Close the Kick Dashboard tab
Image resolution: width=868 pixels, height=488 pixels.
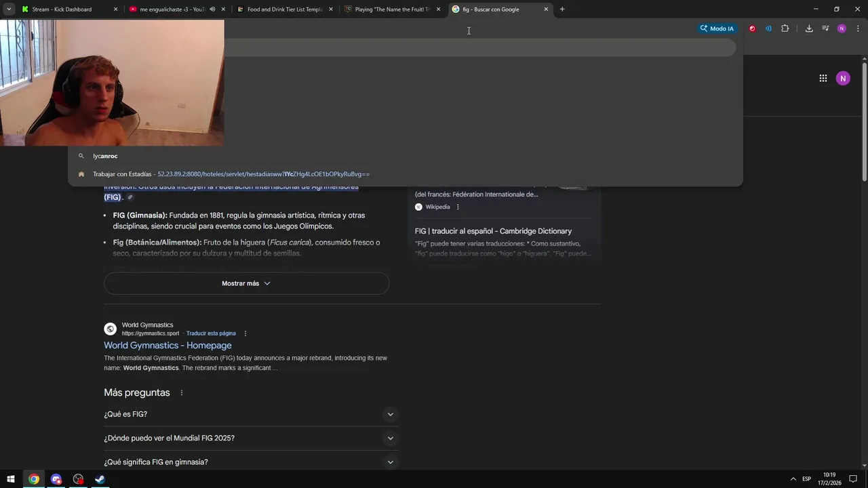[x=115, y=9]
